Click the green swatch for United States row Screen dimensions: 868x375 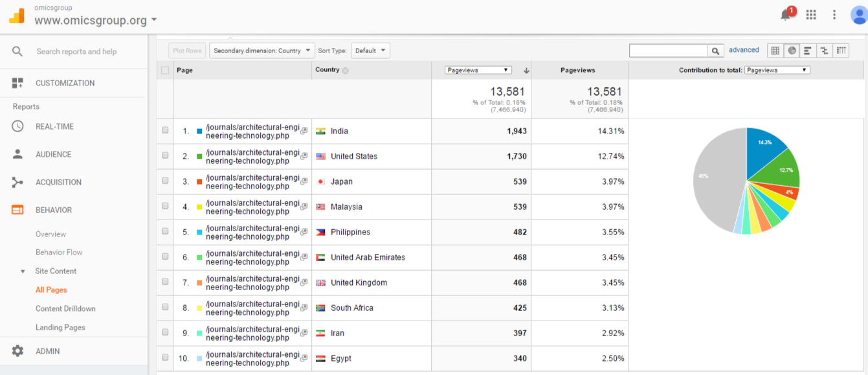(x=199, y=156)
